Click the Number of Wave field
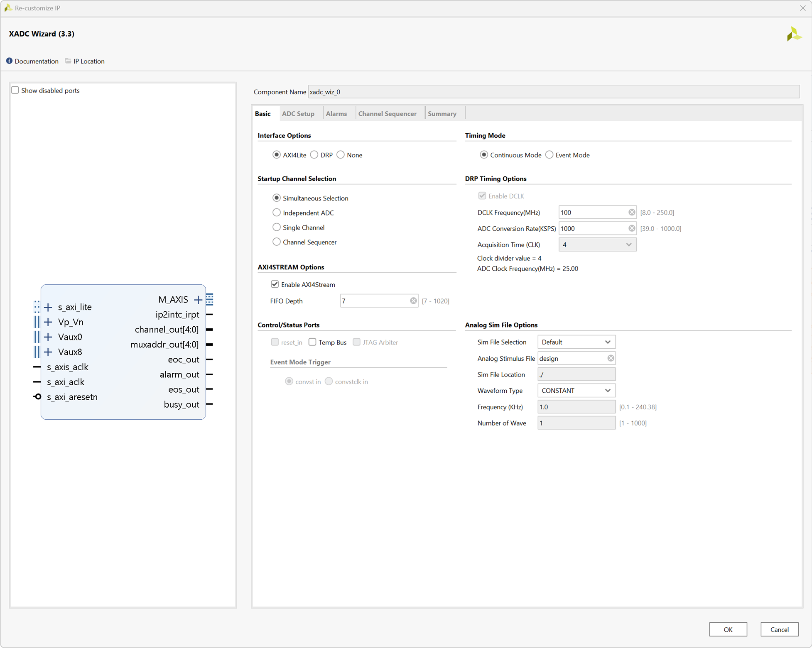This screenshot has width=812, height=648. click(x=576, y=423)
